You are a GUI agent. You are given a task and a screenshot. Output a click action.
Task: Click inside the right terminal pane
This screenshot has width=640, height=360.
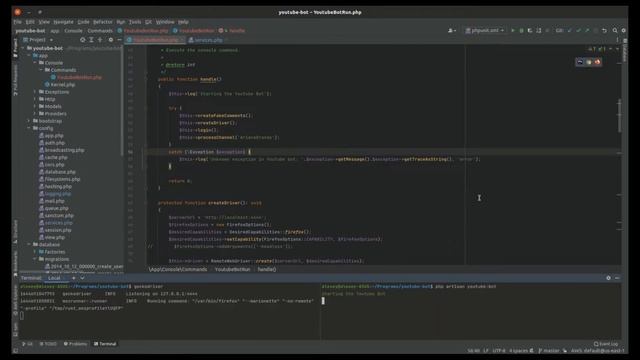471,312
